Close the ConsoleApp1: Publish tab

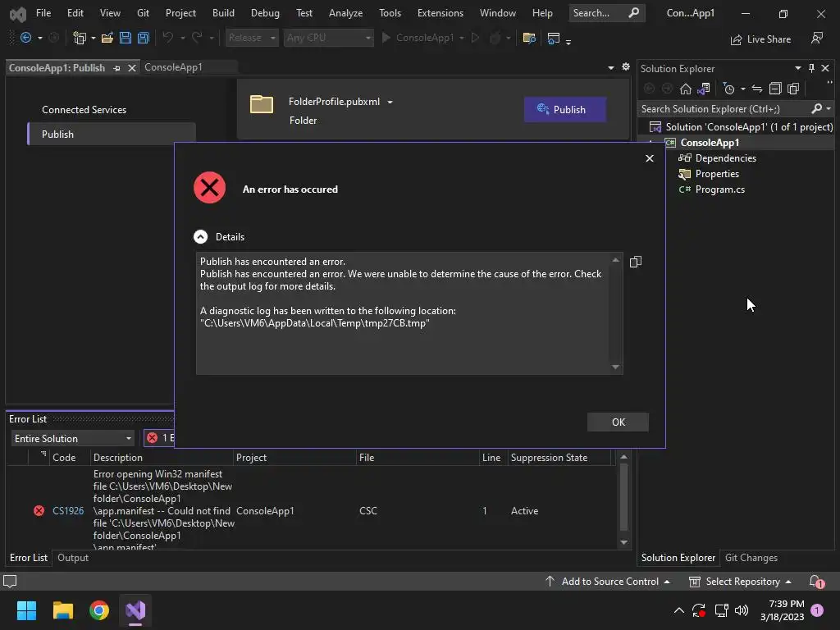coord(132,68)
